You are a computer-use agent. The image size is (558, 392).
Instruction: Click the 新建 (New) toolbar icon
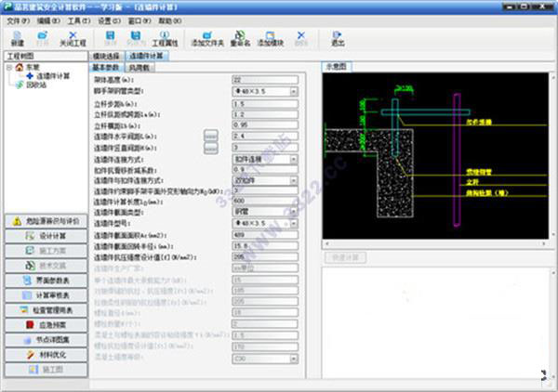tap(17, 38)
